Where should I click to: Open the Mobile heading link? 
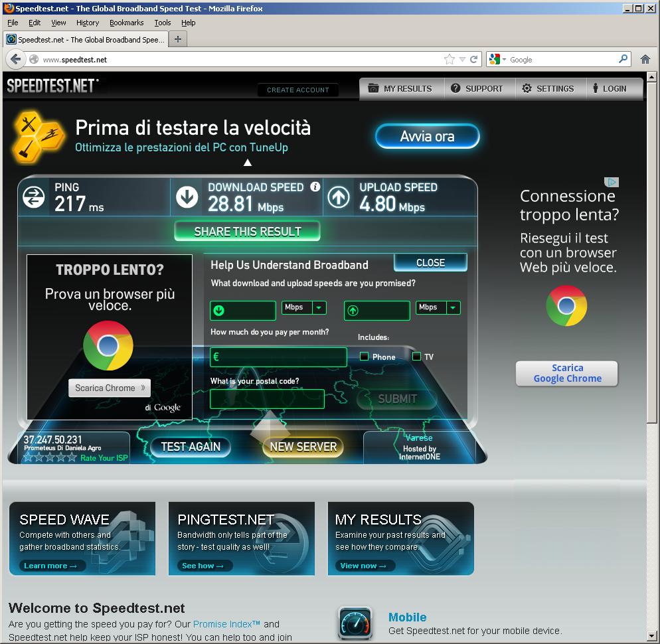pyautogui.click(x=407, y=617)
